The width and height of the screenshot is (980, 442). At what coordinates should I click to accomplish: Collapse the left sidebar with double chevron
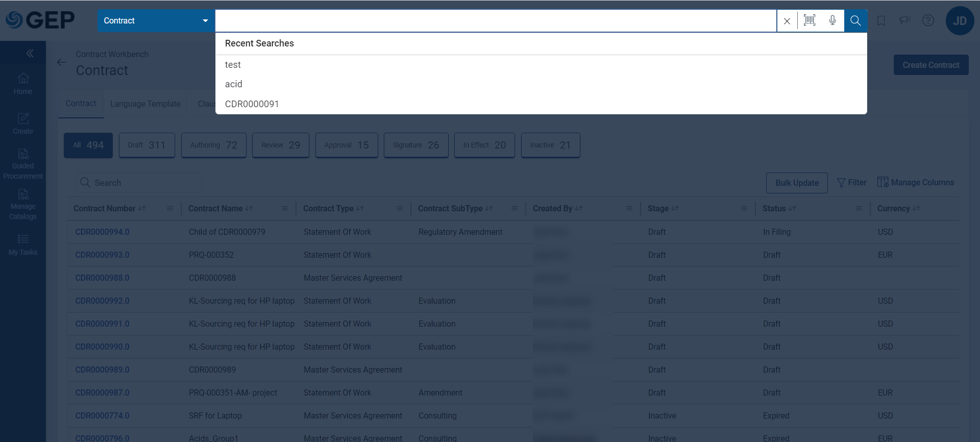point(30,53)
